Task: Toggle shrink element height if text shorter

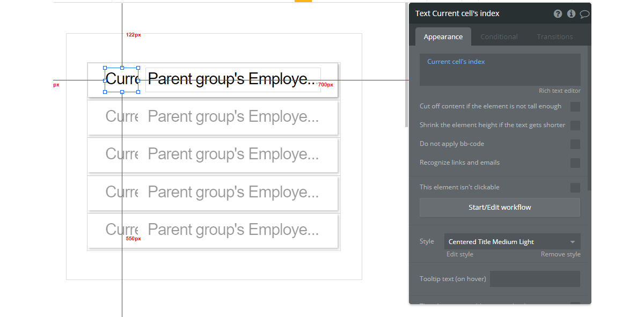Action: pos(575,126)
